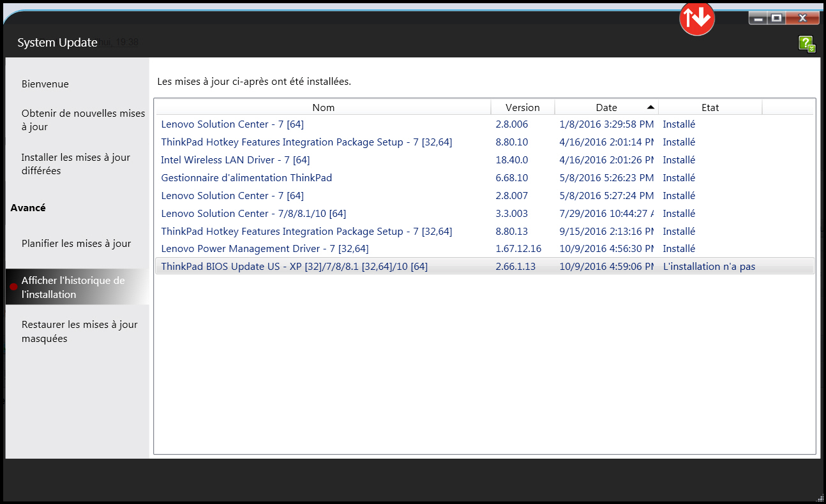This screenshot has width=826, height=504.
Task: Click the Date column sort arrow
Action: pyautogui.click(x=650, y=107)
